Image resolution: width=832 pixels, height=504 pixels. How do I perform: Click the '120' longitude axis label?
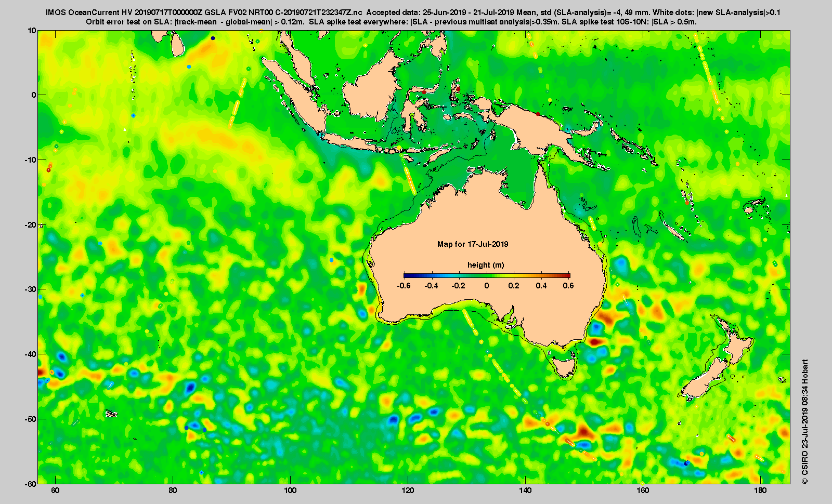[408, 490]
